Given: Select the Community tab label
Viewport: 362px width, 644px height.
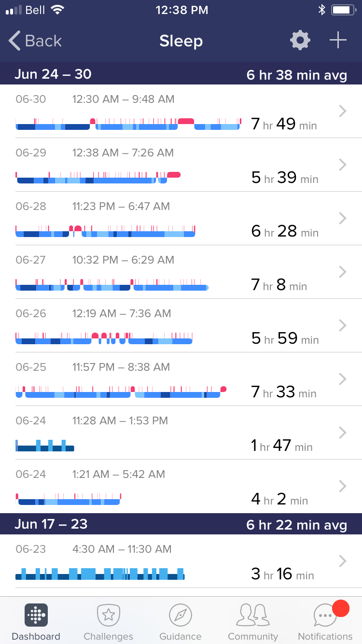Looking at the screenshot, I should pos(253,636).
